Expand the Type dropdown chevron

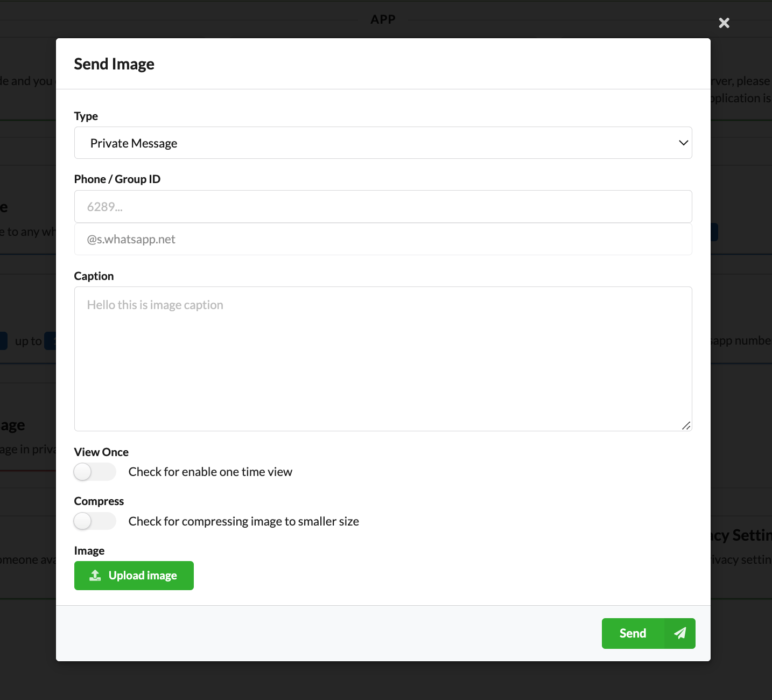683,143
